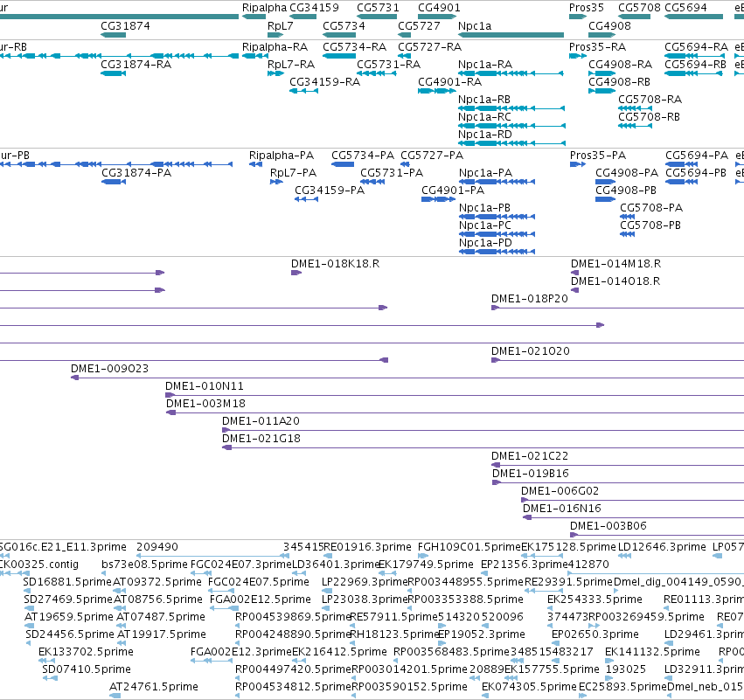Open the Npc1a gene label
This screenshot has height=700, width=744.
[x=475, y=25]
